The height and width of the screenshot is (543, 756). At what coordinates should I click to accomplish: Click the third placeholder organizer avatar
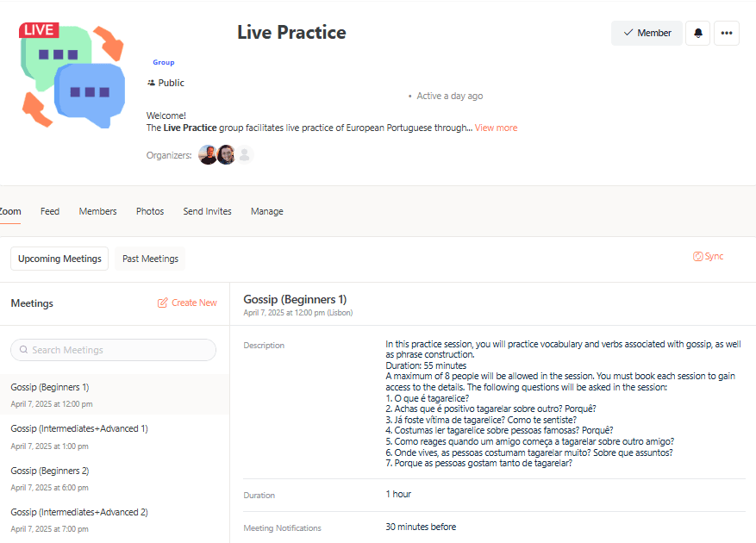(245, 155)
